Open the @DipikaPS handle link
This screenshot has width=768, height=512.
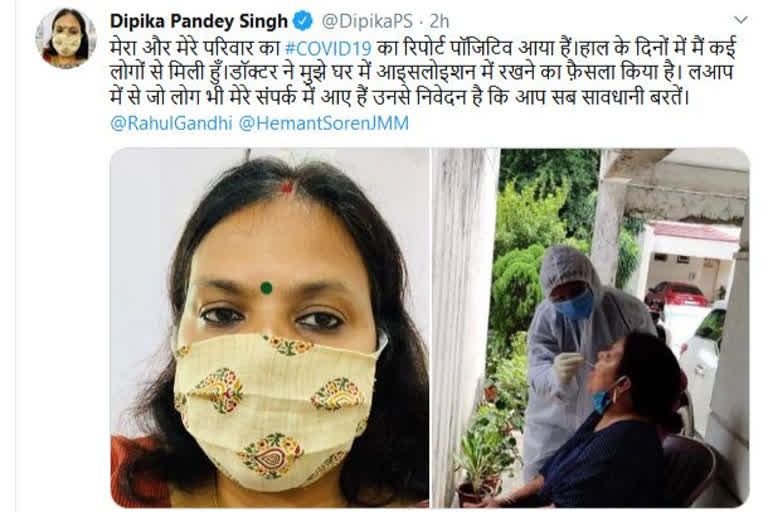[367, 21]
